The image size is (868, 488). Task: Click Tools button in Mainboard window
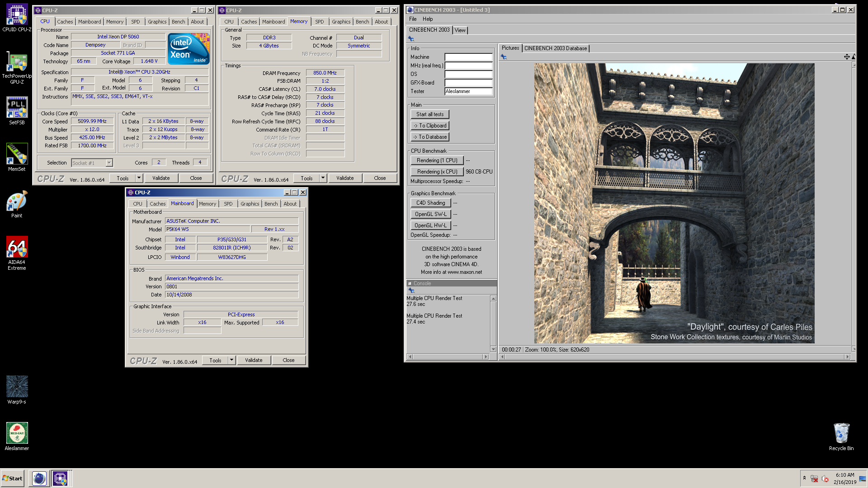[x=215, y=360]
